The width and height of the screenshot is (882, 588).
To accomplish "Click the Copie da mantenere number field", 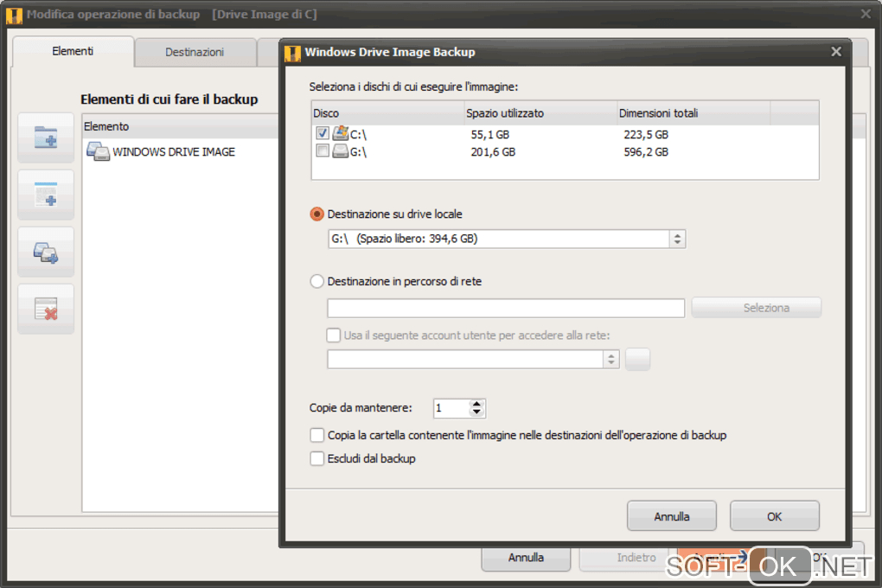I will 451,408.
